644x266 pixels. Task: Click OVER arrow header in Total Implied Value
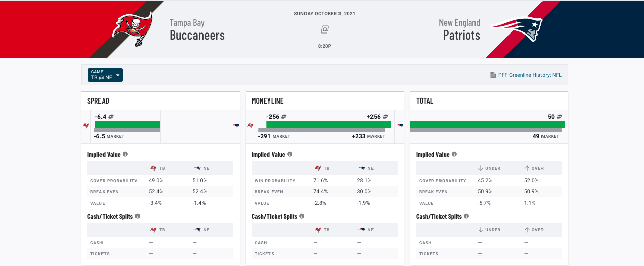(x=534, y=168)
